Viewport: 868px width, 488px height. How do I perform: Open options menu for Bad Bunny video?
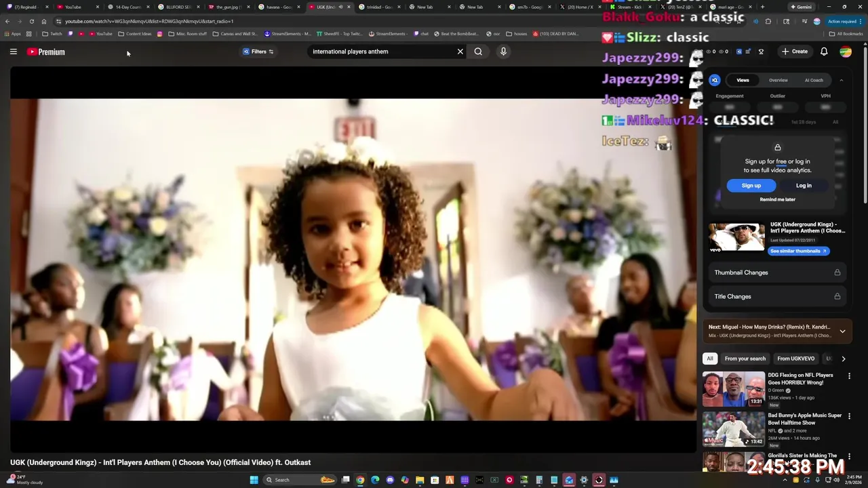point(849,416)
